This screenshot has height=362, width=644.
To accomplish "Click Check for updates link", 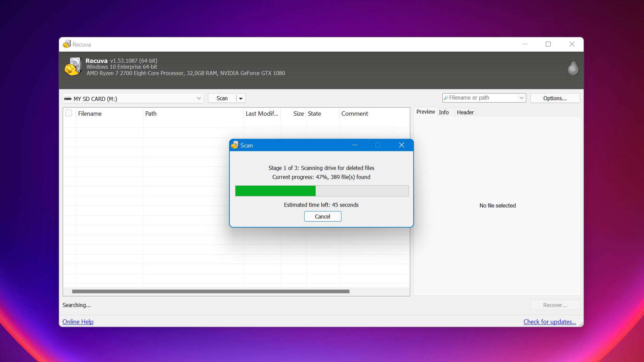I will (549, 321).
